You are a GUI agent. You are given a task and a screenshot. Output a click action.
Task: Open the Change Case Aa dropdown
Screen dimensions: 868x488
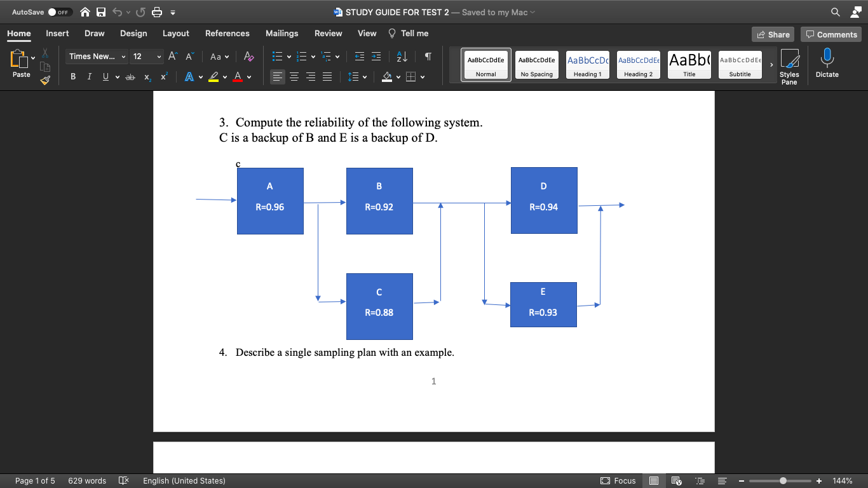pos(220,57)
